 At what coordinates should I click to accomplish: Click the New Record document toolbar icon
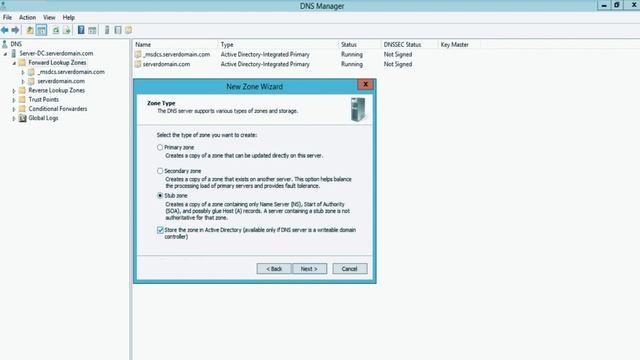tap(118, 30)
